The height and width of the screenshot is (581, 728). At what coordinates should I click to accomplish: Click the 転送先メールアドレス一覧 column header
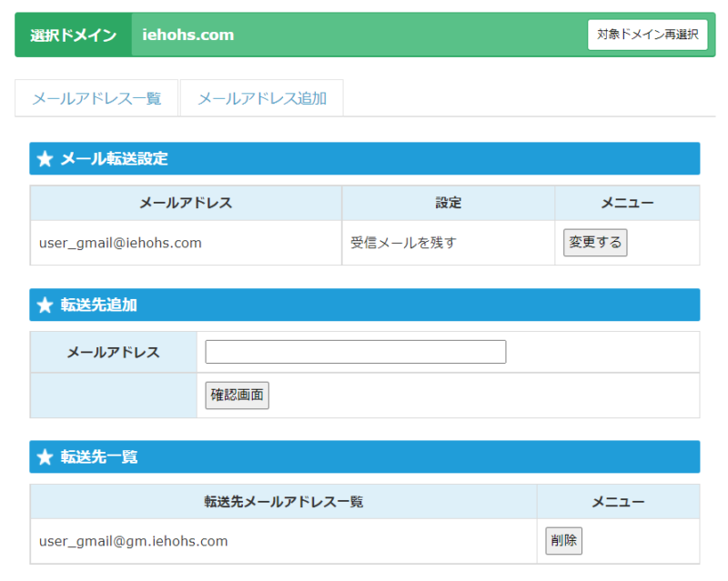click(283, 502)
